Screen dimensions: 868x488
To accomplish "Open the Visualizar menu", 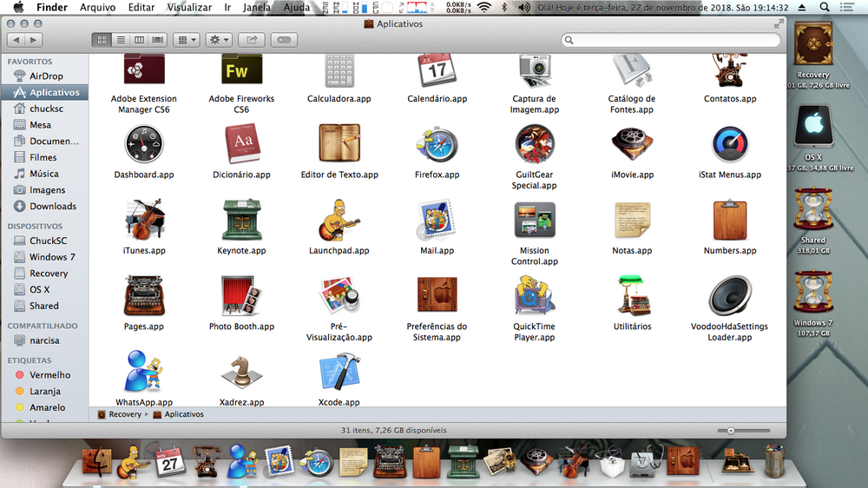I will pos(188,7).
